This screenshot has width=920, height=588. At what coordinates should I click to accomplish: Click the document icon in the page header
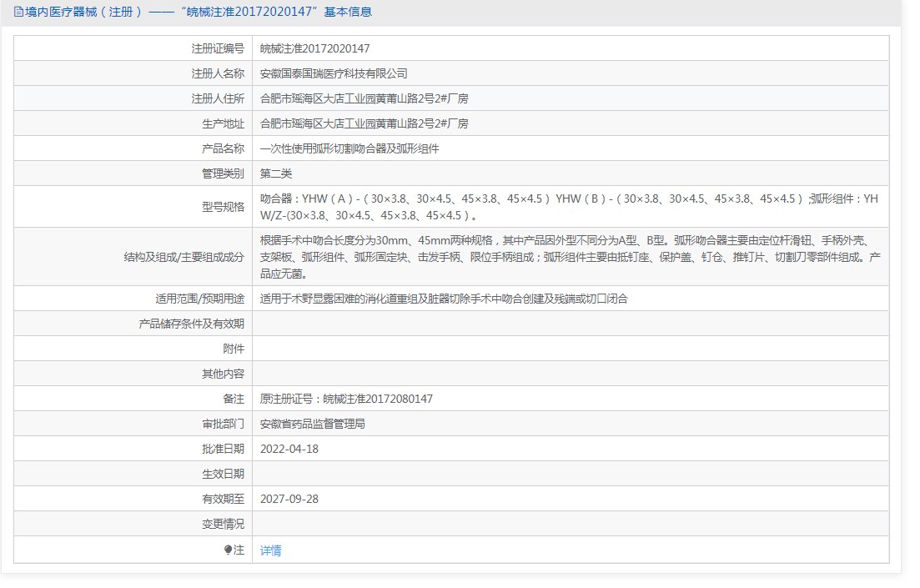coord(18,12)
